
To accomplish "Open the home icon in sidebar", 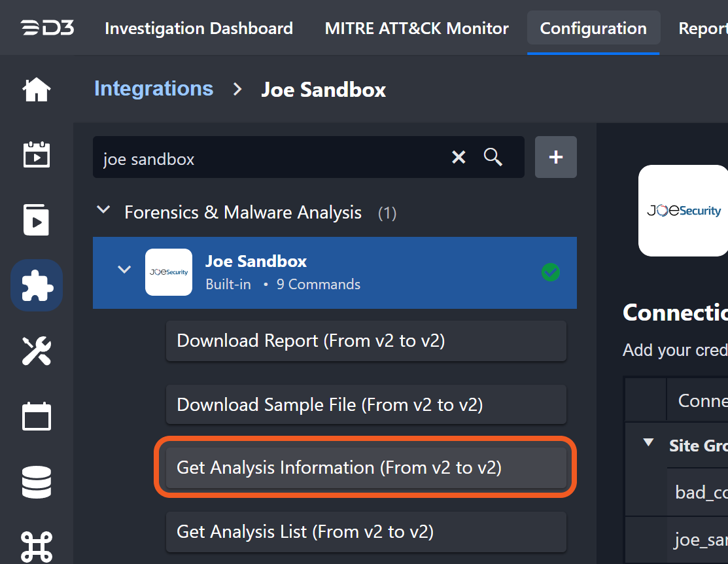I will pos(37,90).
